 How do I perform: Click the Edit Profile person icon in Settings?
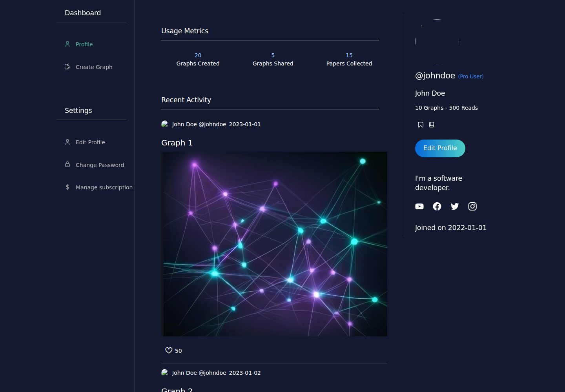(x=67, y=142)
